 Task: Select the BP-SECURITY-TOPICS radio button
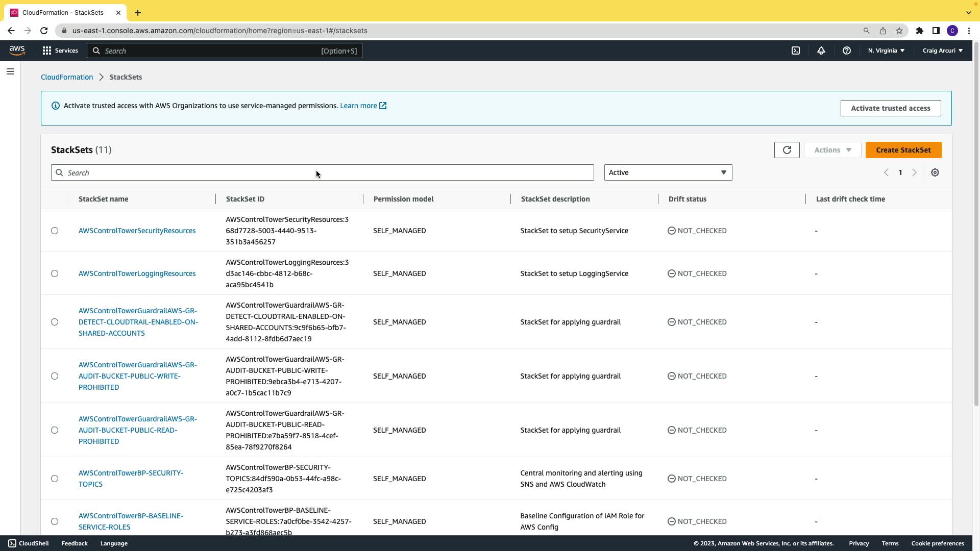(55, 479)
